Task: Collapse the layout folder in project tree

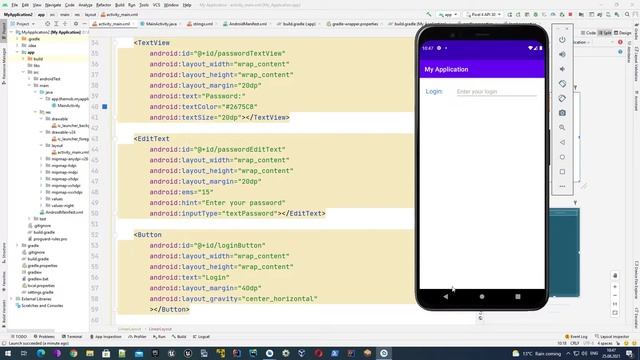Action: (41, 145)
